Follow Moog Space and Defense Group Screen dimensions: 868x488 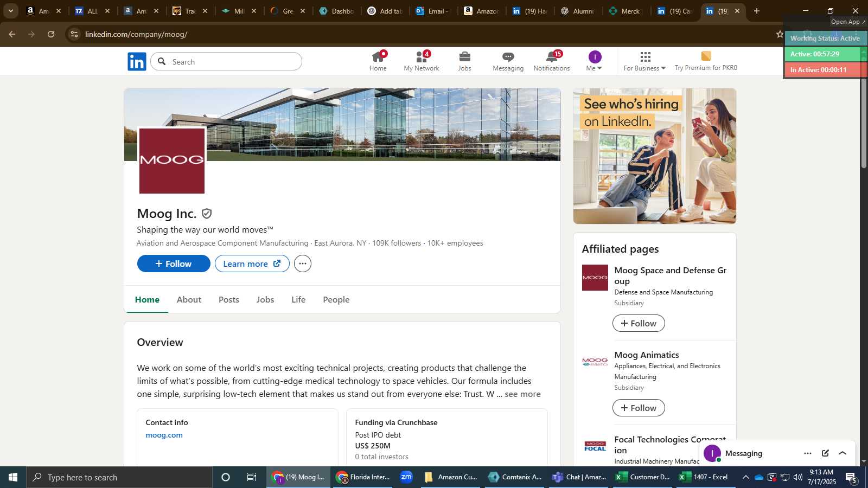(x=639, y=323)
